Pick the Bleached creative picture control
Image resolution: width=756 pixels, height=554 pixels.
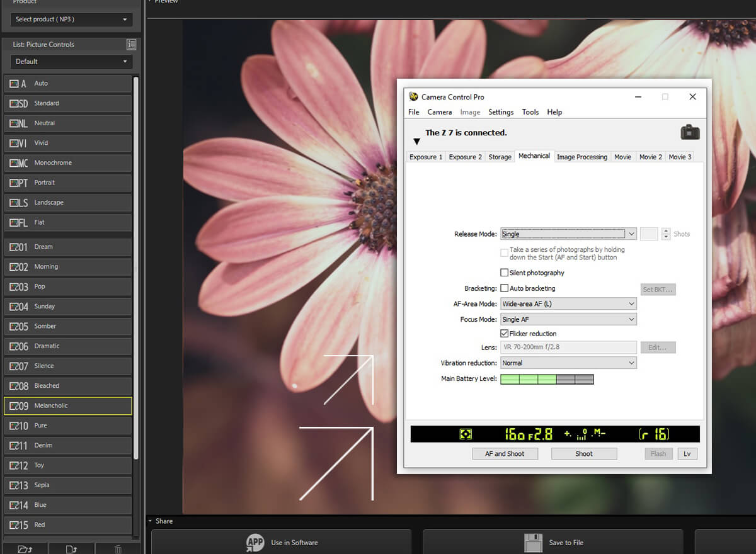click(x=68, y=385)
